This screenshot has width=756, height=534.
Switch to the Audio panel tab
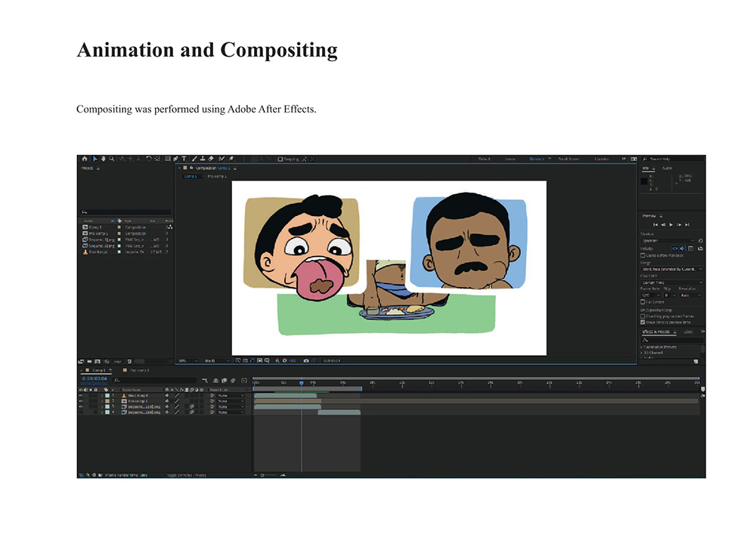coord(667,168)
